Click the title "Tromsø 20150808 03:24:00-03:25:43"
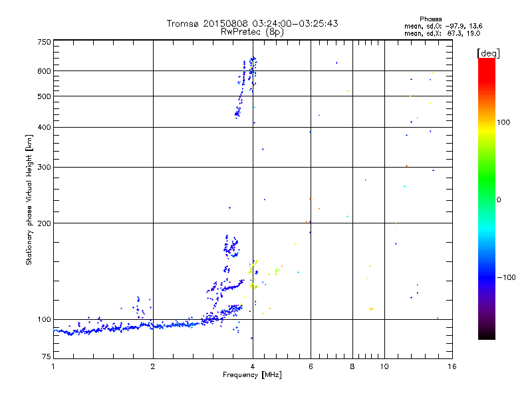 252,23
